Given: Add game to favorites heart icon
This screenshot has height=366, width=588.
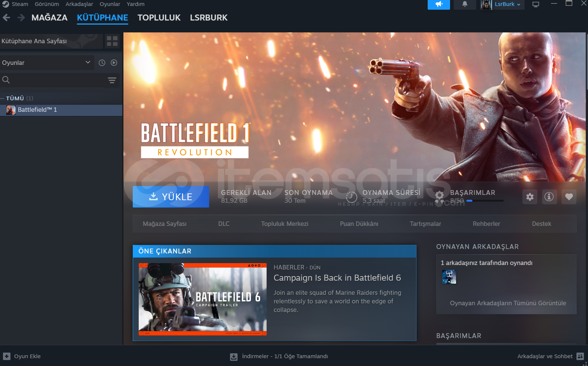Looking at the screenshot, I should [569, 197].
